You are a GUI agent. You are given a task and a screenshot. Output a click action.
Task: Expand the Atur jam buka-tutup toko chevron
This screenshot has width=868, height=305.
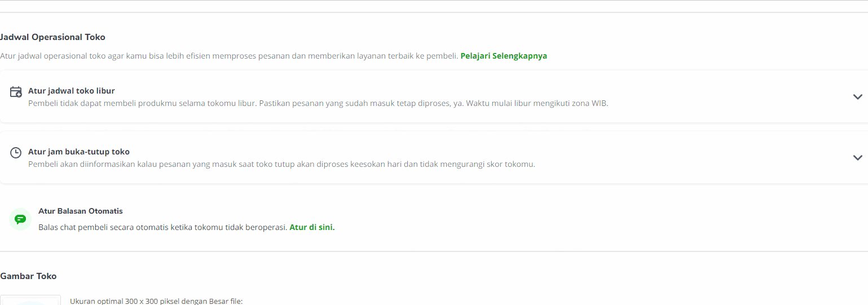[857, 158]
